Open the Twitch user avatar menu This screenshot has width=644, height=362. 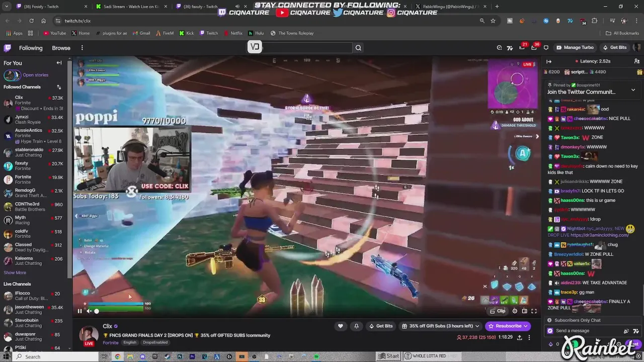[636, 48]
